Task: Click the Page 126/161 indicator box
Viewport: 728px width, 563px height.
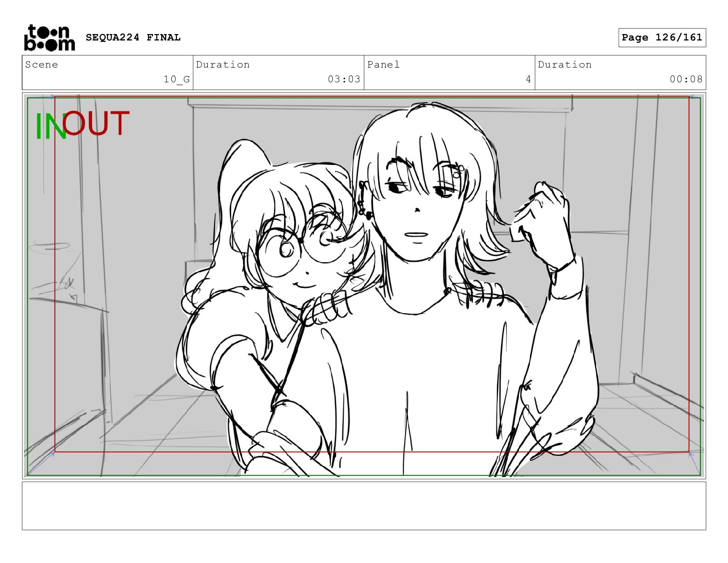Action: click(662, 38)
